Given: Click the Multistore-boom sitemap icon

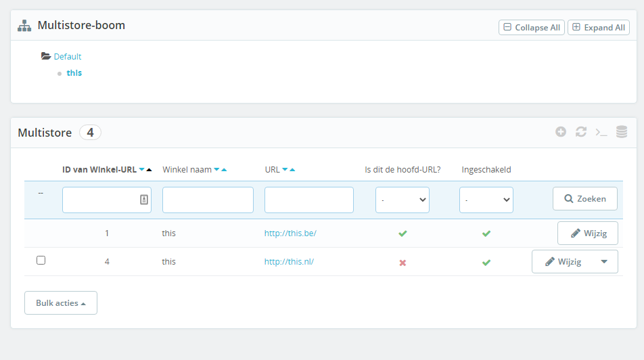Looking at the screenshot, I should tap(24, 26).
